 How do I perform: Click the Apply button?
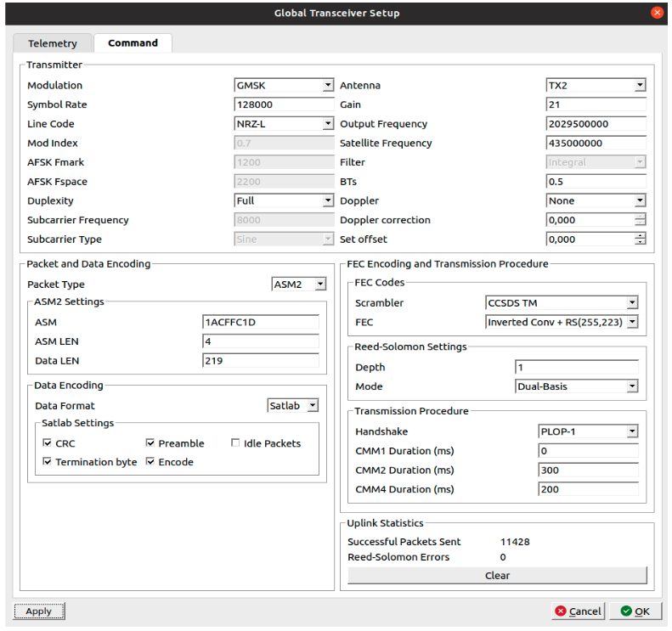(x=39, y=611)
